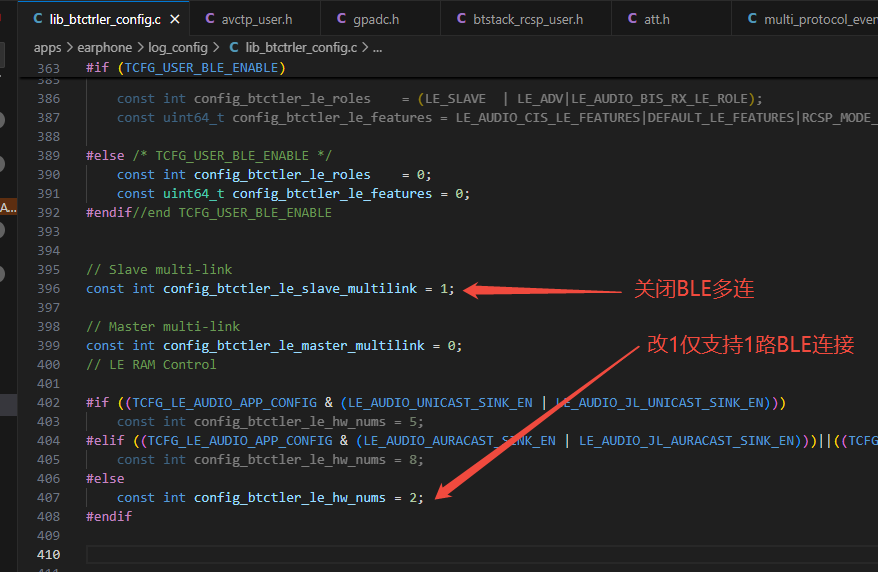Close the lib_btctrler_config.c tab
This screenshot has height=572, width=878.
tap(175, 20)
